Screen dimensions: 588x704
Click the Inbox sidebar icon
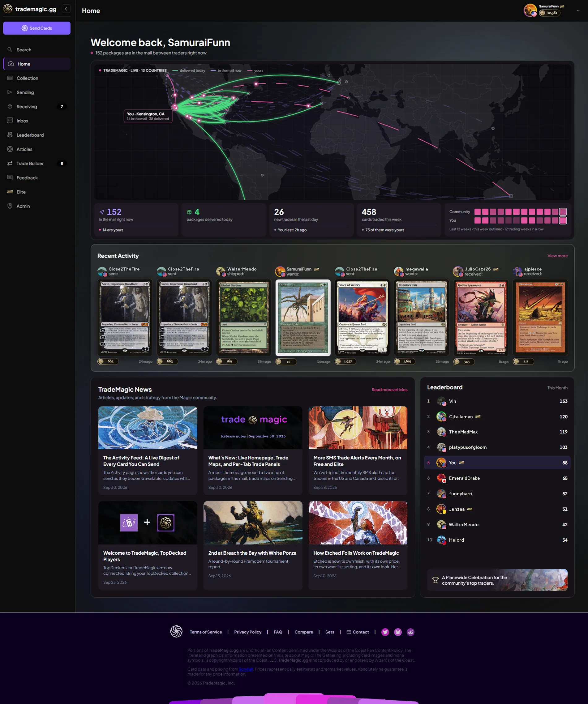tap(10, 121)
